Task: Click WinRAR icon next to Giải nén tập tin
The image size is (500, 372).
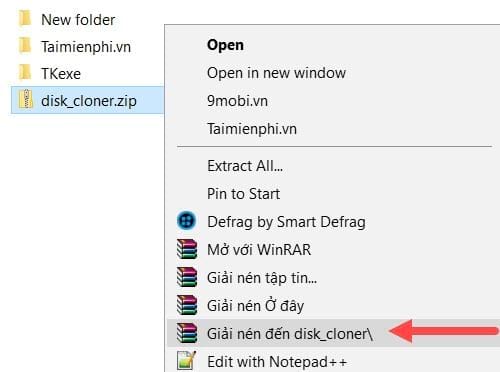Action: click(x=187, y=277)
